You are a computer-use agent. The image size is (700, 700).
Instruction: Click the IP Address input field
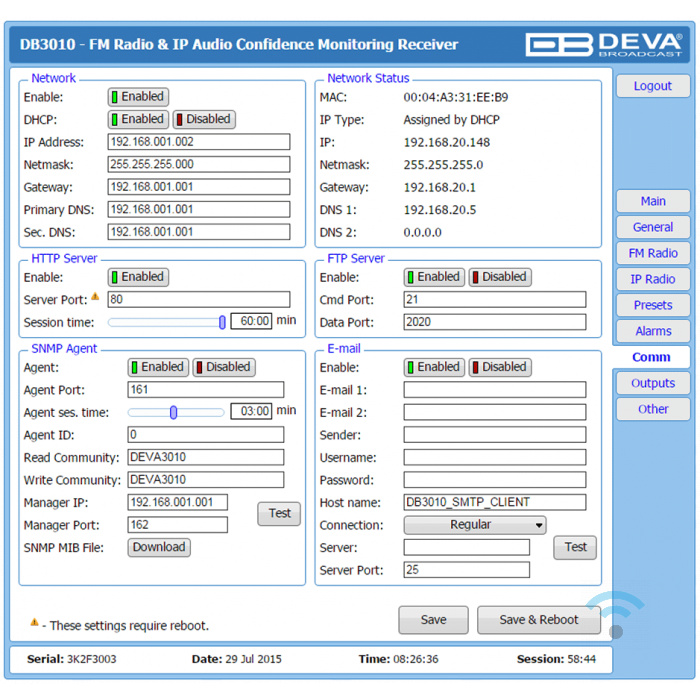tap(199, 142)
